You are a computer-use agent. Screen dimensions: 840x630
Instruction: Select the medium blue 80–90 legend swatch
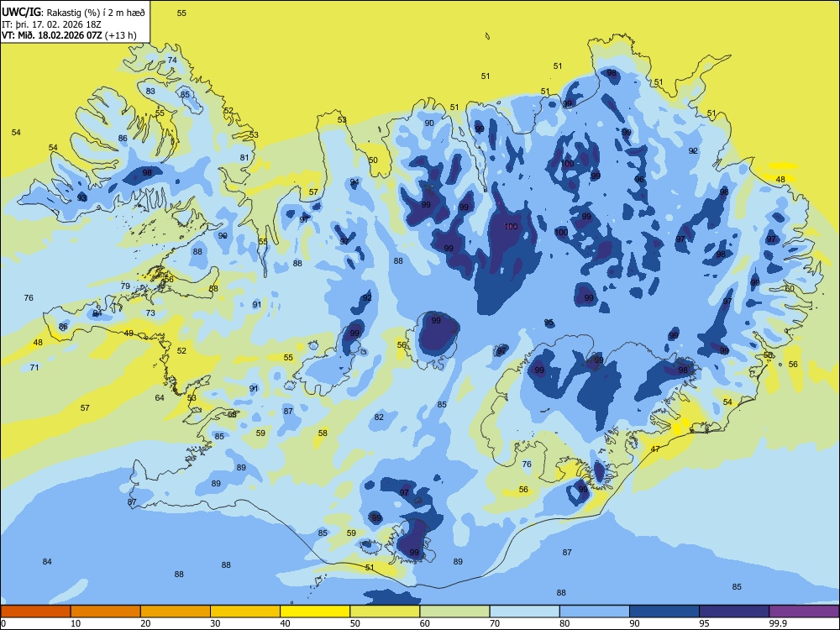(595, 612)
